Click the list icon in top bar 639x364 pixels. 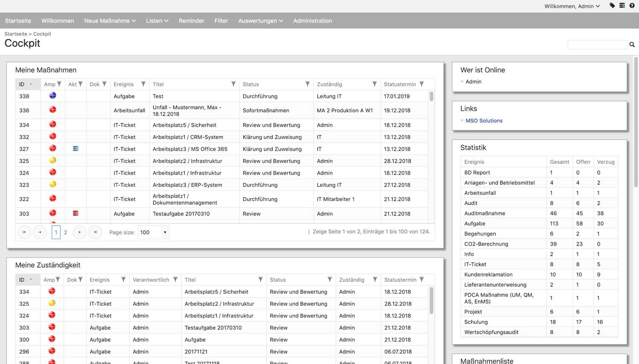pyautogui.click(x=622, y=6)
